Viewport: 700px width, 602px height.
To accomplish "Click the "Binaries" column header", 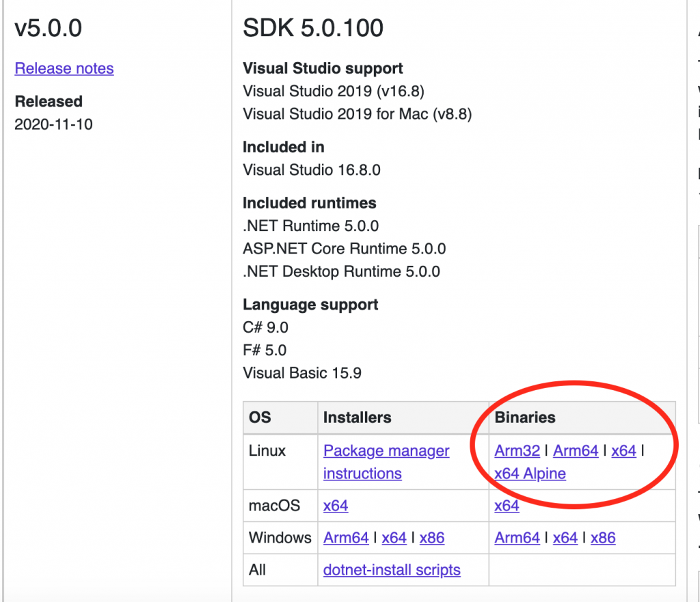I will pos(525,418).
